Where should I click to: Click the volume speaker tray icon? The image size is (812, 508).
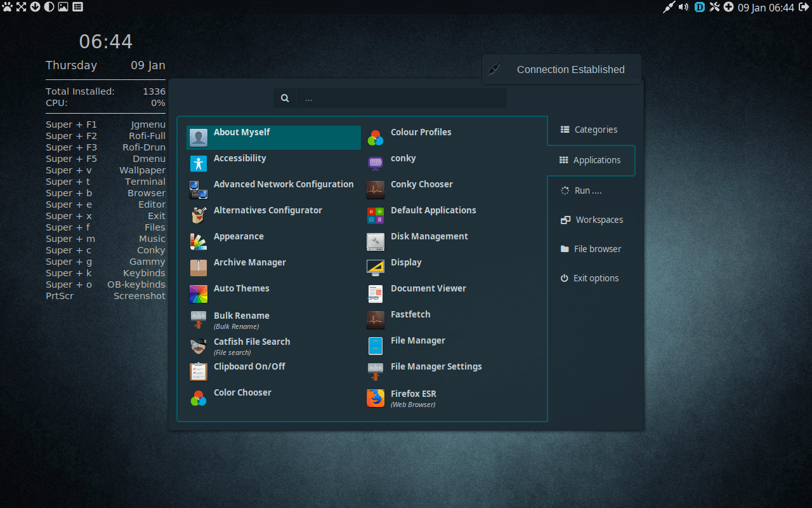coord(684,8)
